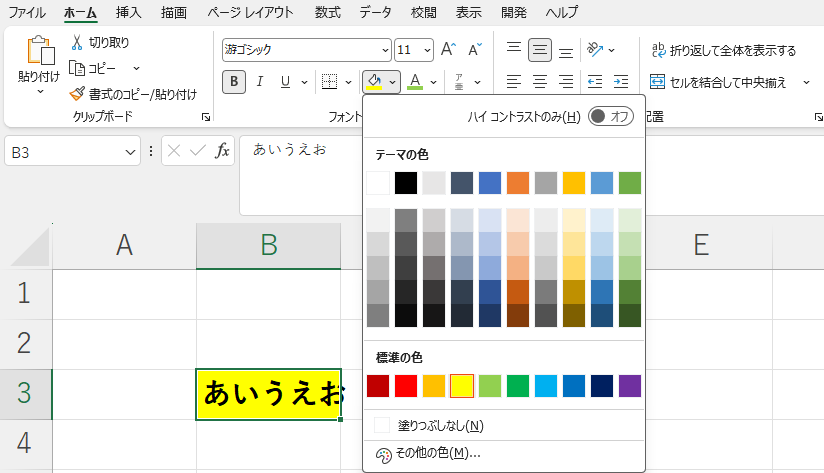Open the merge cells dropdown arrow
824x473 pixels.
(x=806, y=83)
